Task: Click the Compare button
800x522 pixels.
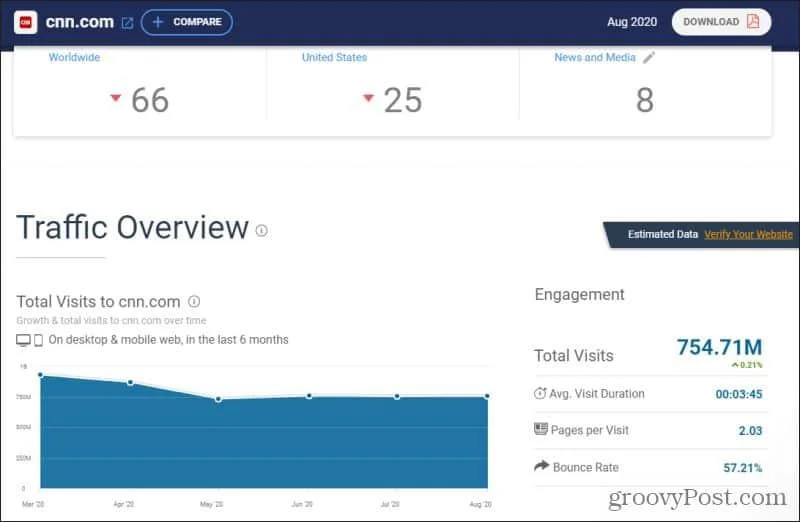Action: pyautogui.click(x=187, y=22)
